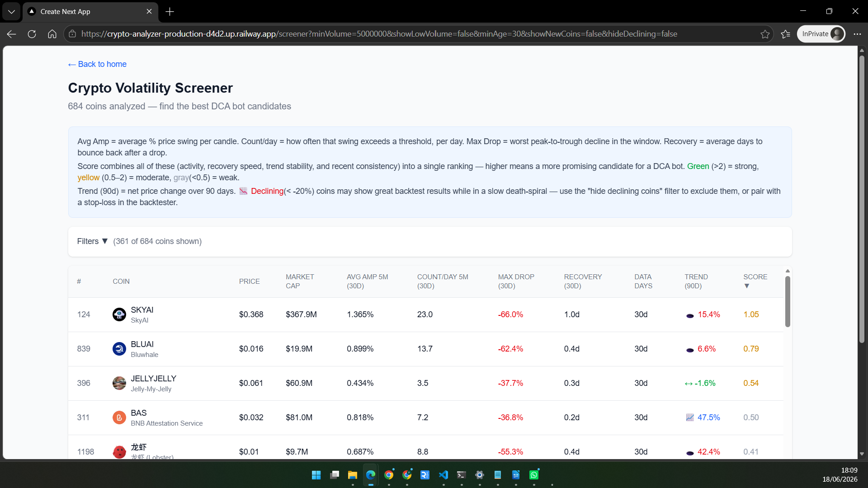The image size is (868, 488).
Task: Sort by the COIN column header
Action: coord(121,281)
